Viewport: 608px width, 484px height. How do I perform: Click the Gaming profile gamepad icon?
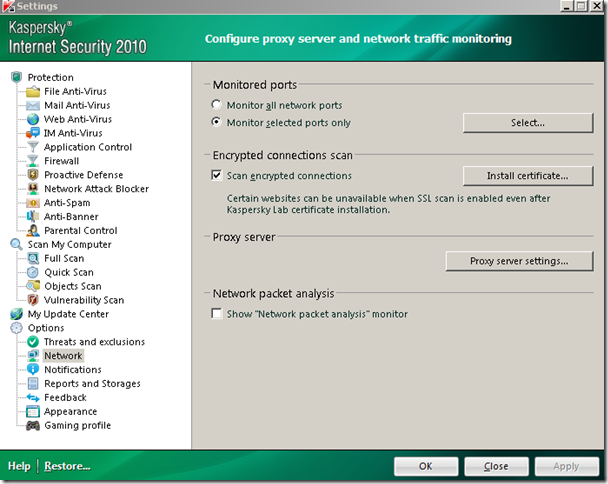[33, 425]
